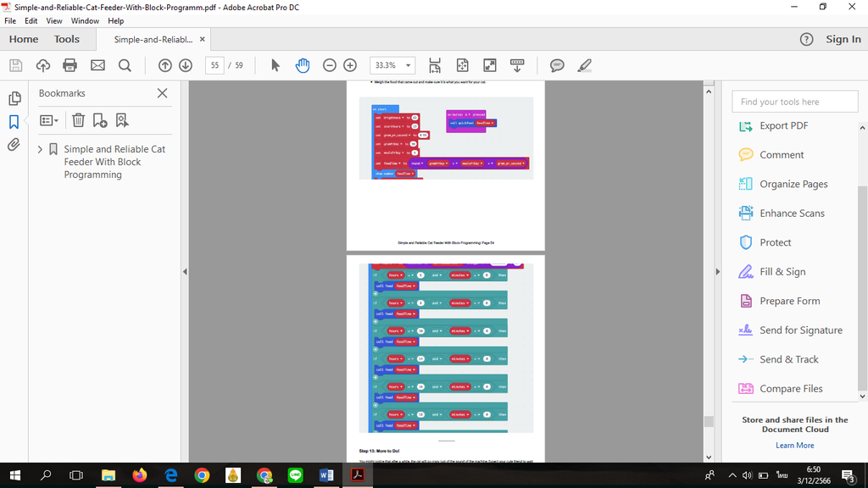Open the Find text magnifier
The height and width of the screenshot is (488, 868).
click(x=125, y=65)
